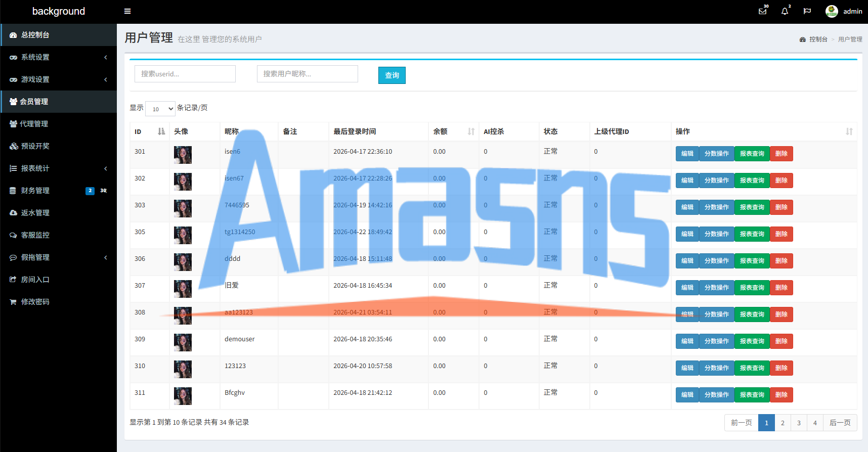Click avatar thumbnail of user 309
The width and height of the screenshot is (868, 452).
pyautogui.click(x=183, y=342)
